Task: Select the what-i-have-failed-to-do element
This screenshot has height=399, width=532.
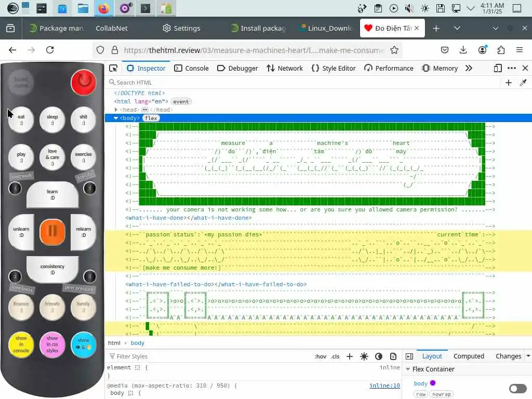Action: [x=216, y=284]
